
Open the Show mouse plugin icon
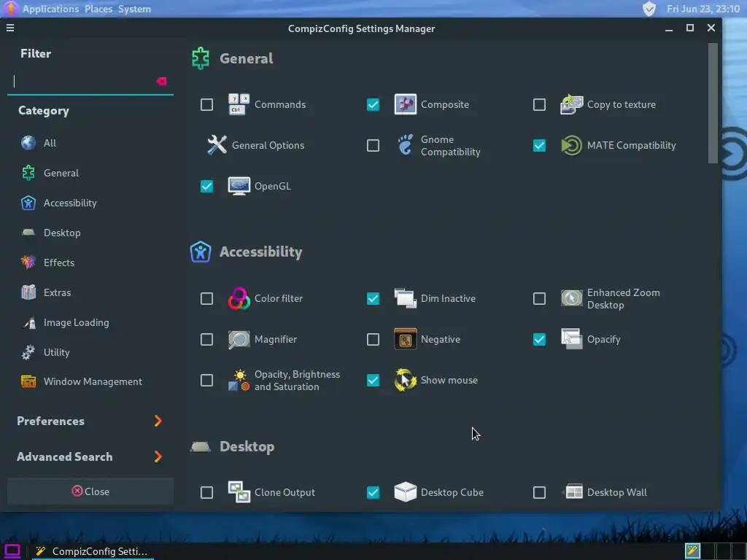coord(405,381)
